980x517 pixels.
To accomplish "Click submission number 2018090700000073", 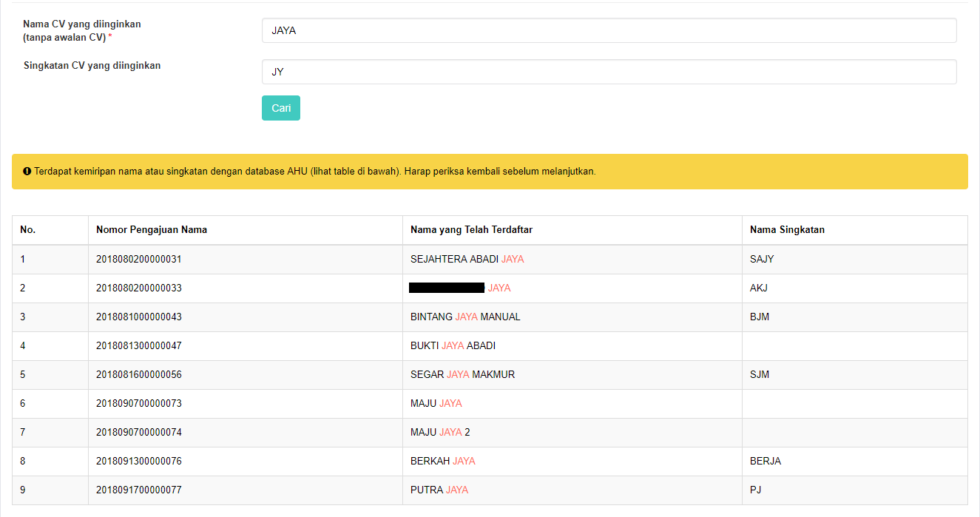I will point(139,404).
